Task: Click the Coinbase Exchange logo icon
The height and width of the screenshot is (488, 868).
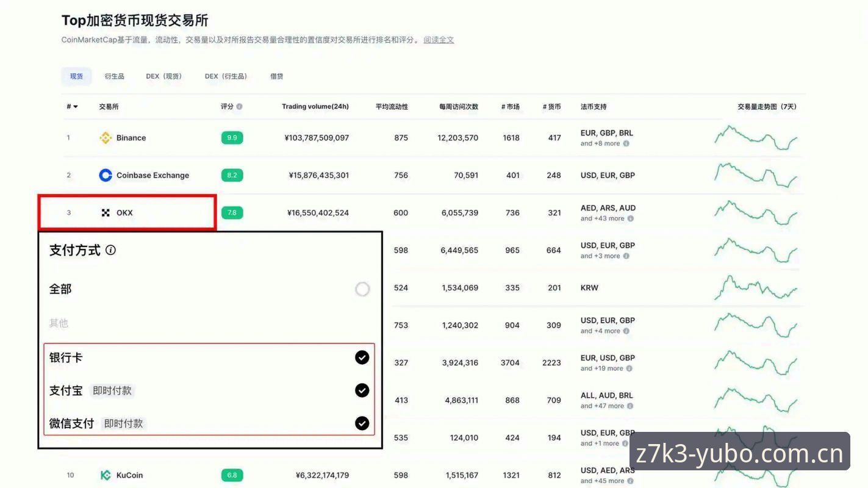Action: (x=106, y=175)
